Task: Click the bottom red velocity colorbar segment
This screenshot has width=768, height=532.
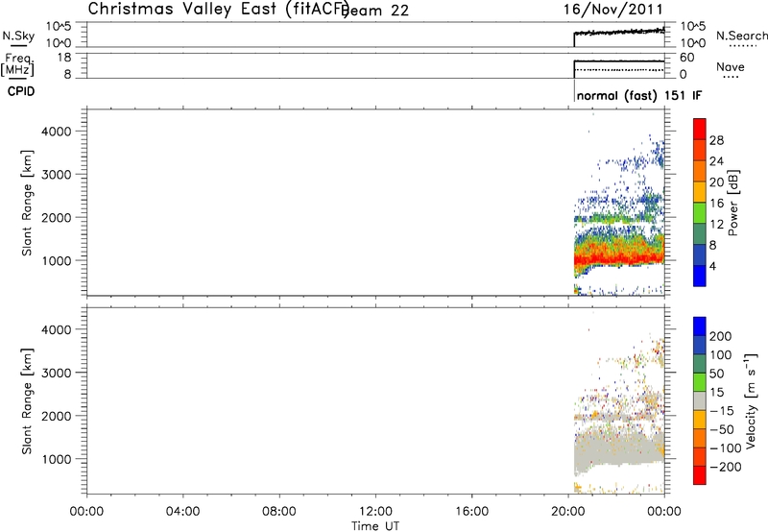Action: pyautogui.click(x=700, y=475)
